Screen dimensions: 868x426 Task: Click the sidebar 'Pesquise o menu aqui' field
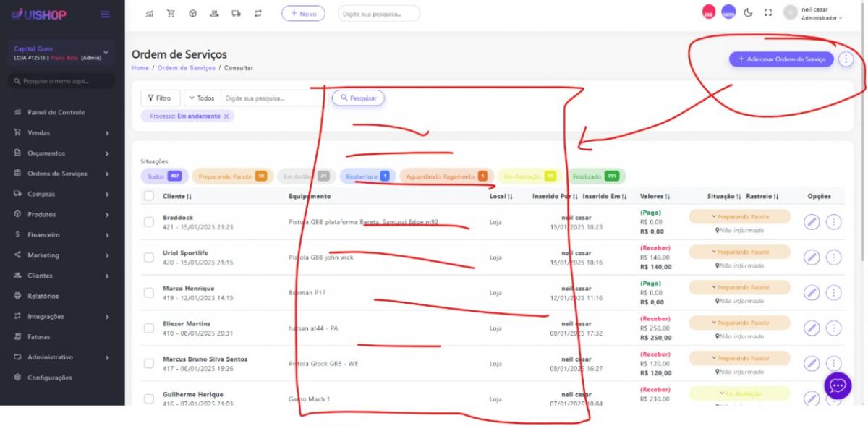point(61,81)
